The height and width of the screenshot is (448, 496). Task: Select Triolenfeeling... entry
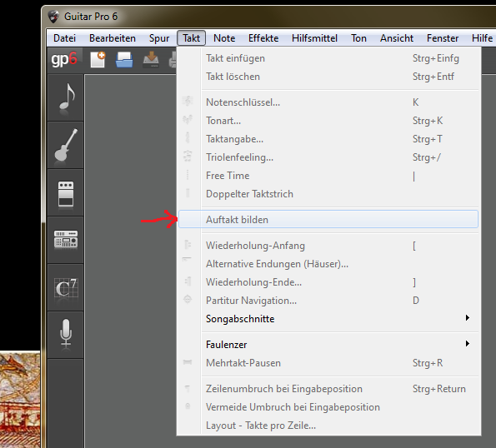tap(328, 157)
